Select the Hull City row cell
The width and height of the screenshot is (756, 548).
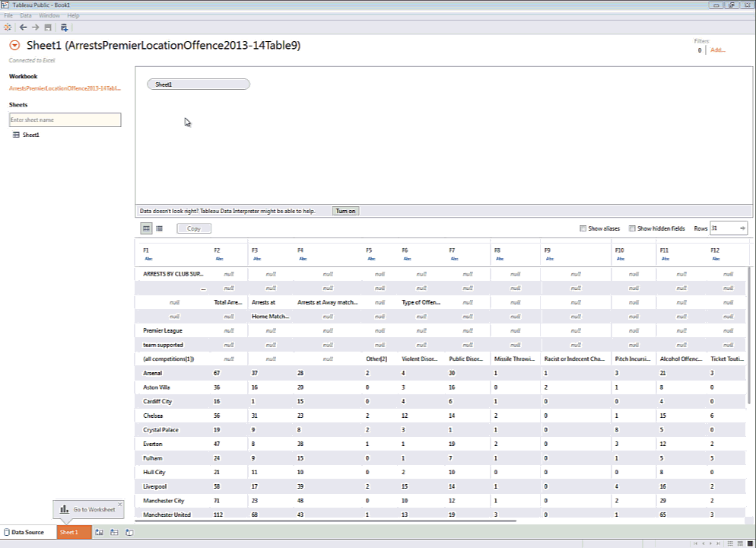point(154,472)
